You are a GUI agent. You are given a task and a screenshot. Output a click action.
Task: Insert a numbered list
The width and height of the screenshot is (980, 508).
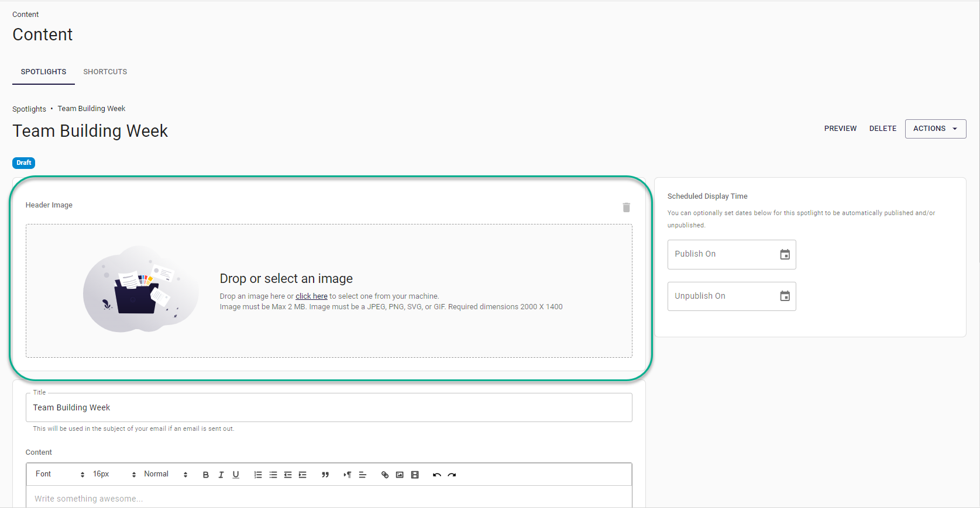(x=258, y=475)
